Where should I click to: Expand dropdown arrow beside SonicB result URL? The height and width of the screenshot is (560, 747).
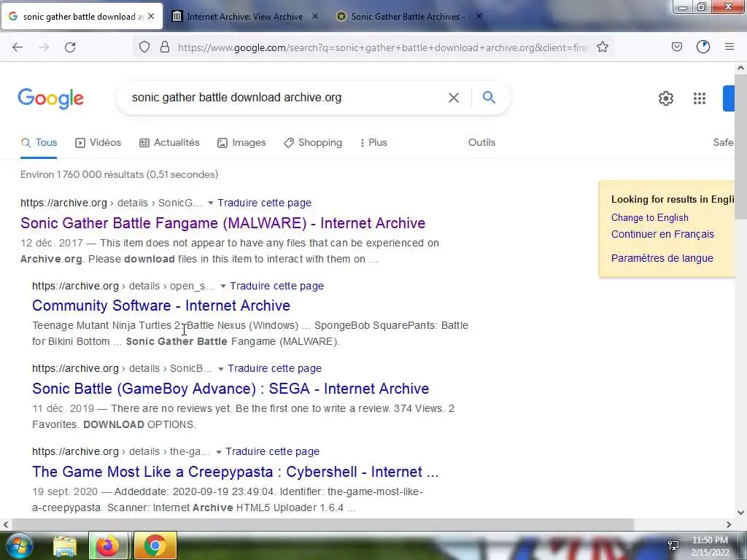click(x=220, y=368)
